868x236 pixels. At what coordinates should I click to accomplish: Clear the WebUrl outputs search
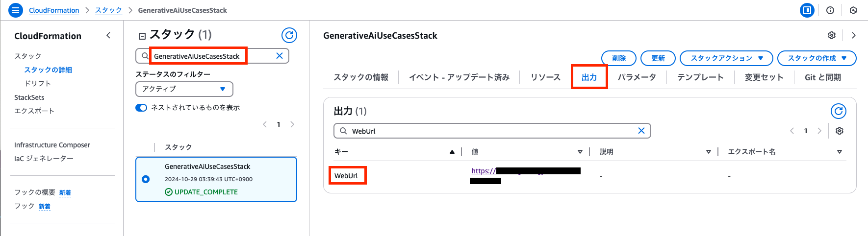point(641,131)
